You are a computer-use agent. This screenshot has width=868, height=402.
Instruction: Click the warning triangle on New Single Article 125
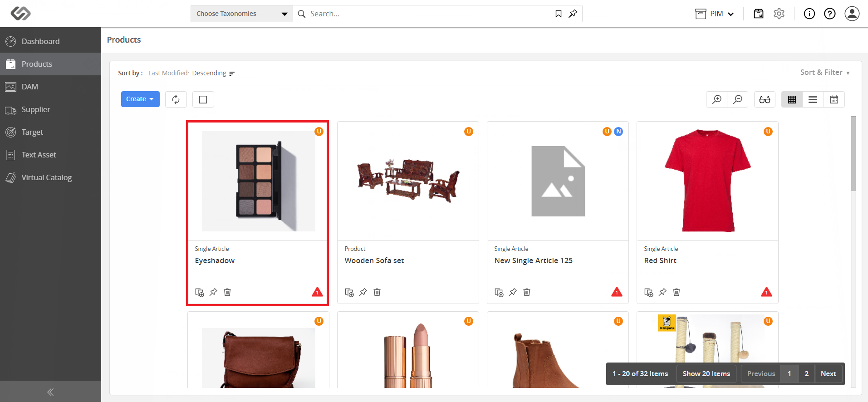point(617,292)
